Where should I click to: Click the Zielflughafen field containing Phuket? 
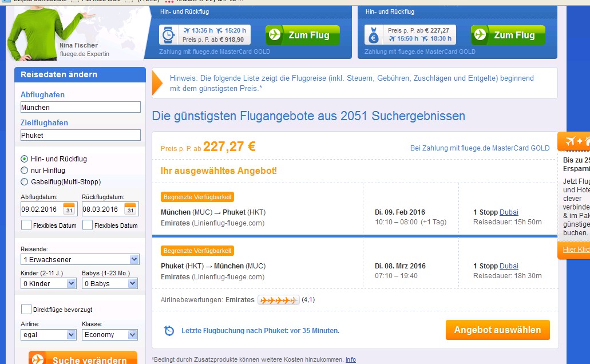tap(81, 135)
